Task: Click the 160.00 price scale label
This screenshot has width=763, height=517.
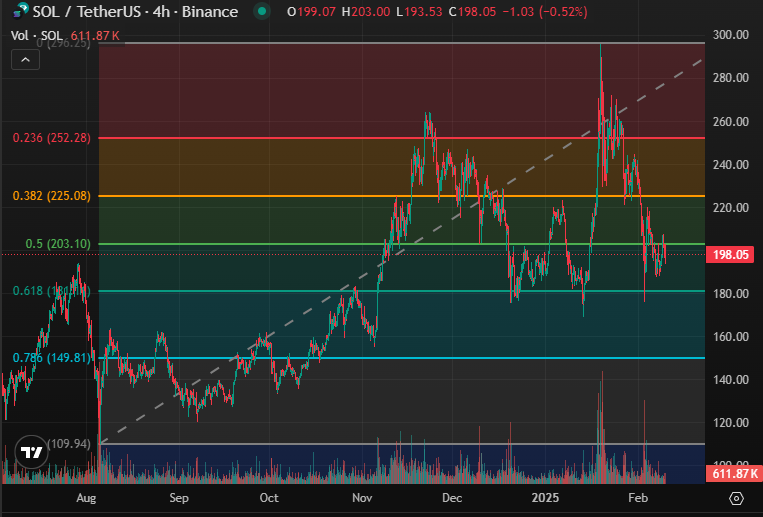Action: [730, 336]
